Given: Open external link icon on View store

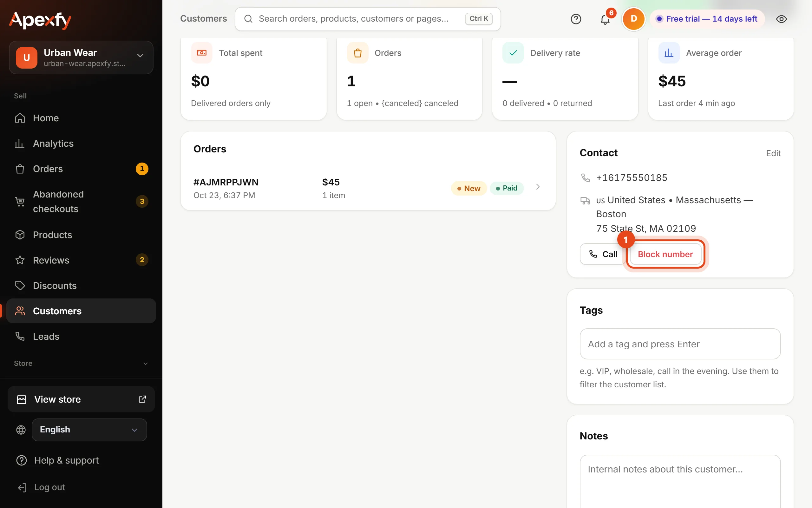Looking at the screenshot, I should [x=142, y=399].
